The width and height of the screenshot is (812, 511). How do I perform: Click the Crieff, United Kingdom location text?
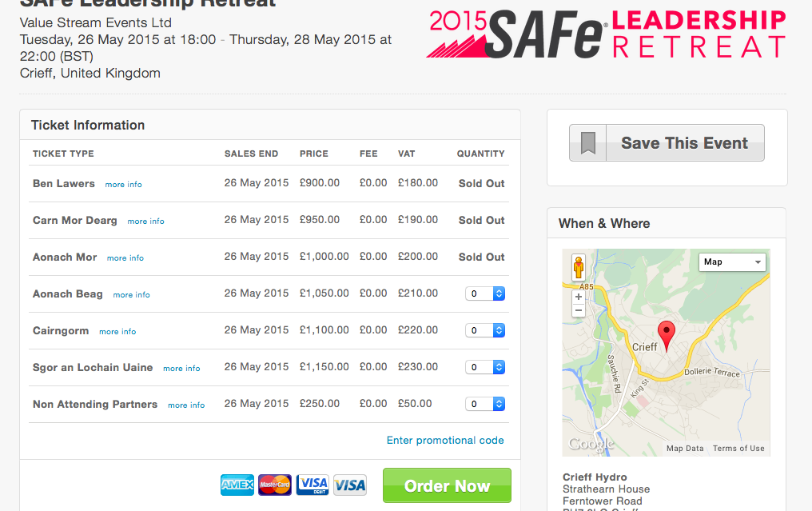[x=90, y=73]
